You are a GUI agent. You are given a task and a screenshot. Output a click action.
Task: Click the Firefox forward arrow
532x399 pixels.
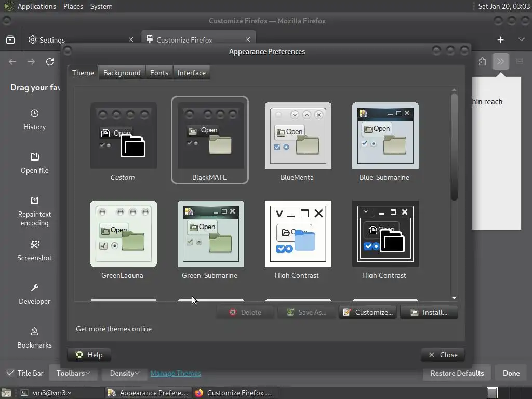[x=31, y=62]
